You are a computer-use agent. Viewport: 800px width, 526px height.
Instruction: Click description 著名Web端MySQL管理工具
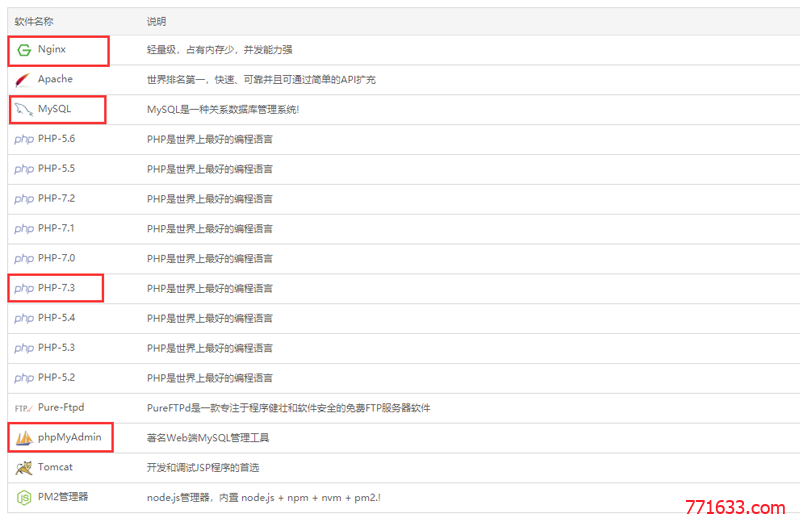coord(208,438)
